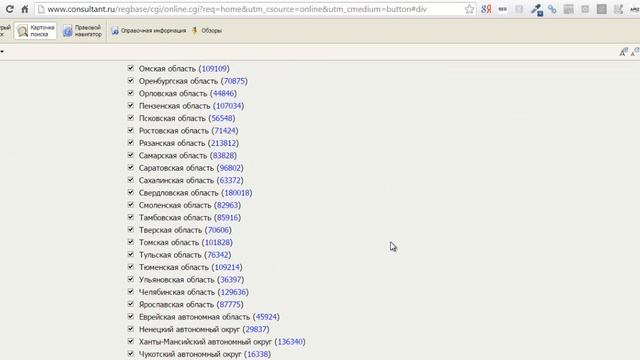Uncheck Оренбургская область checkbox

(131, 80)
